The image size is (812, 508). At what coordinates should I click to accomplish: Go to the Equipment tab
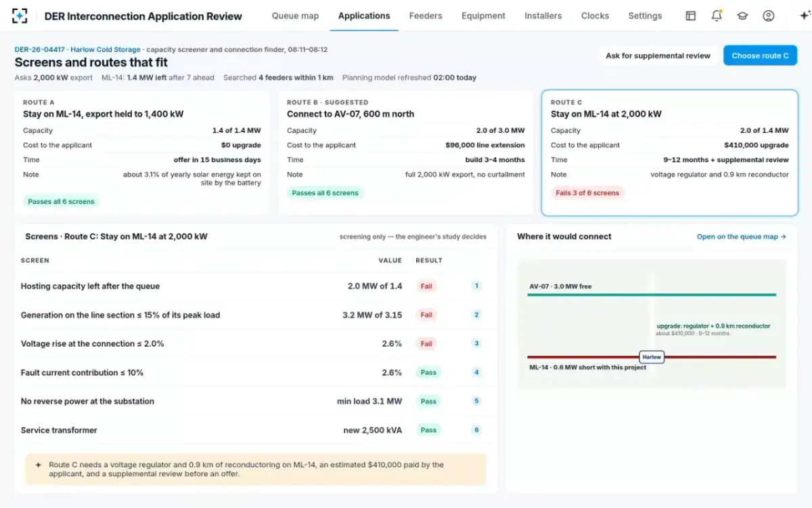pyautogui.click(x=483, y=16)
